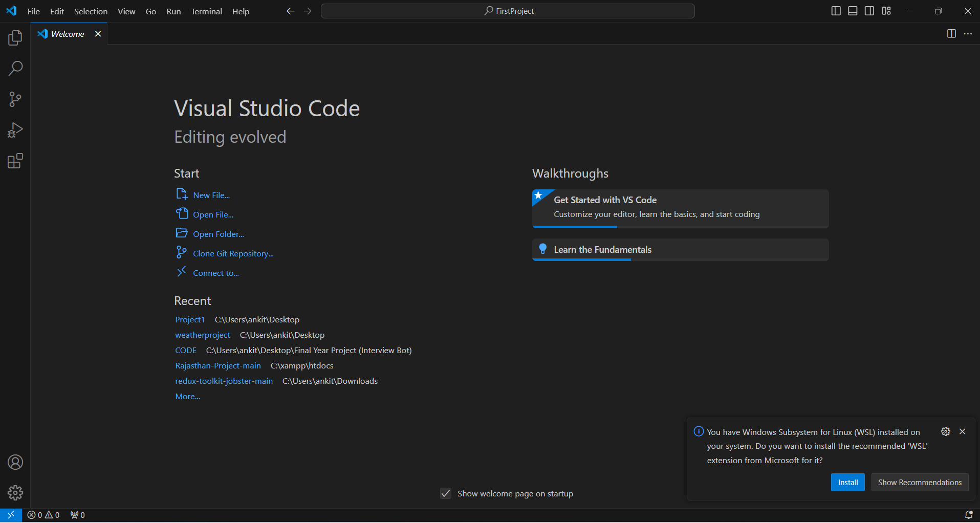The image size is (980, 523).
Task: Open the Manage gear in activity bar
Action: pos(15,493)
